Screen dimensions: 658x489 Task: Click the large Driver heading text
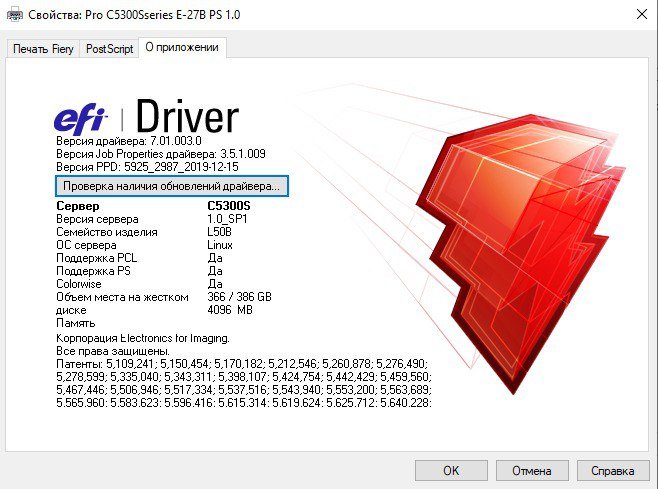[188, 117]
